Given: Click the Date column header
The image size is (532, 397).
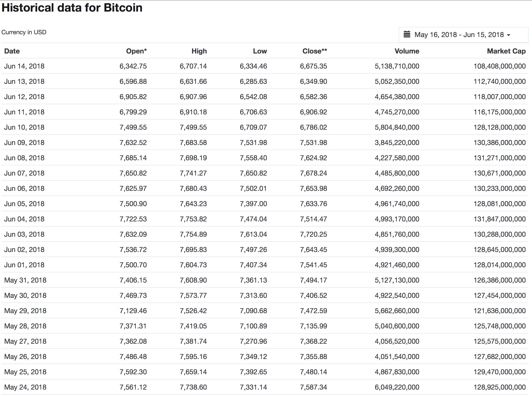Looking at the screenshot, I should point(12,51).
